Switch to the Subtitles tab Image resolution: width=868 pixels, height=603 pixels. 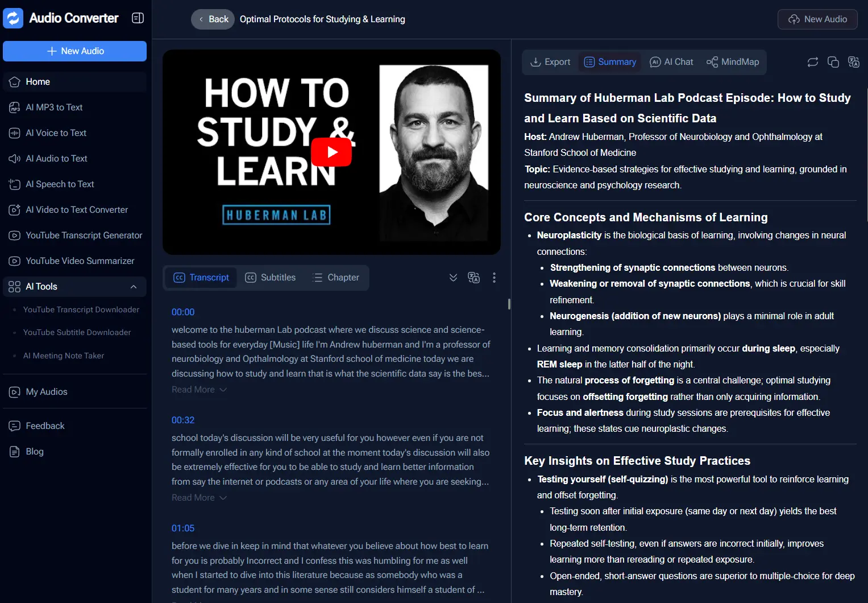tap(271, 278)
